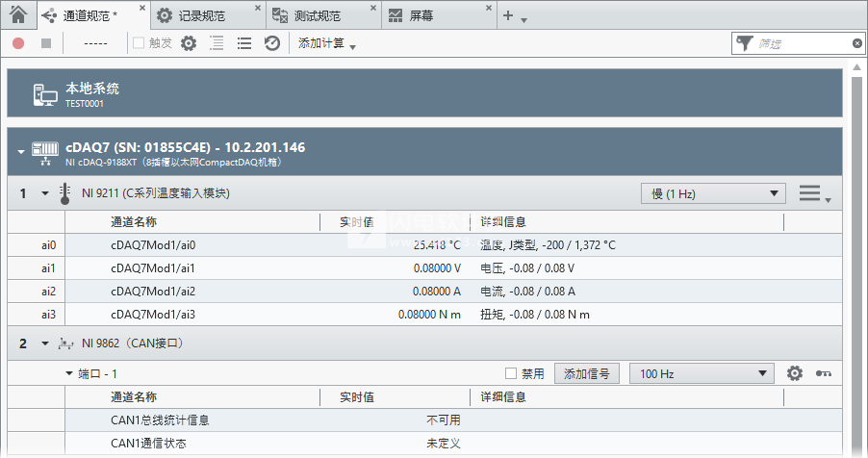Click the NI 9211 thermometer icon

click(64, 193)
